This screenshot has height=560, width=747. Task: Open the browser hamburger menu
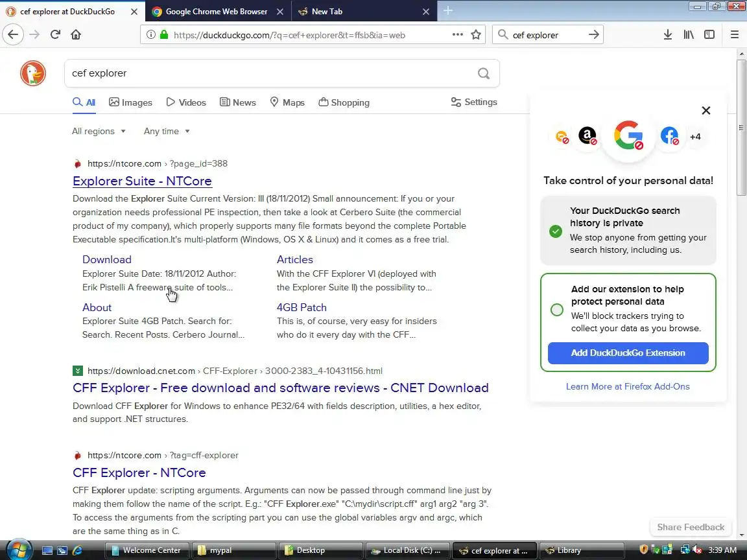[734, 34]
